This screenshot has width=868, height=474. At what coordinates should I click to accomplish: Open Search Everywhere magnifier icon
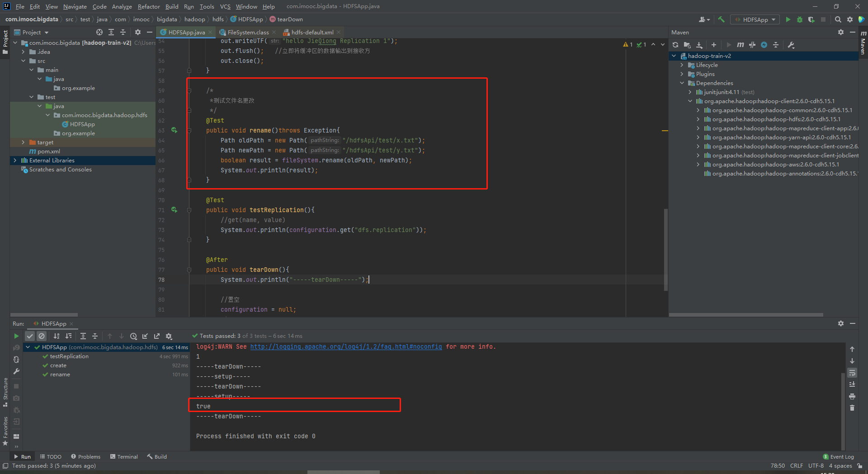[838, 19]
